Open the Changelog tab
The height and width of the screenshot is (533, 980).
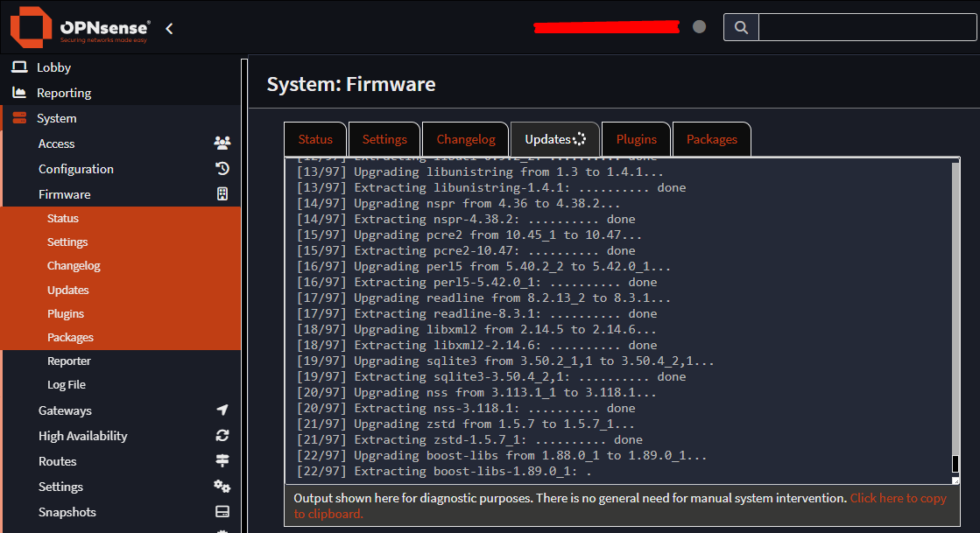pos(466,139)
